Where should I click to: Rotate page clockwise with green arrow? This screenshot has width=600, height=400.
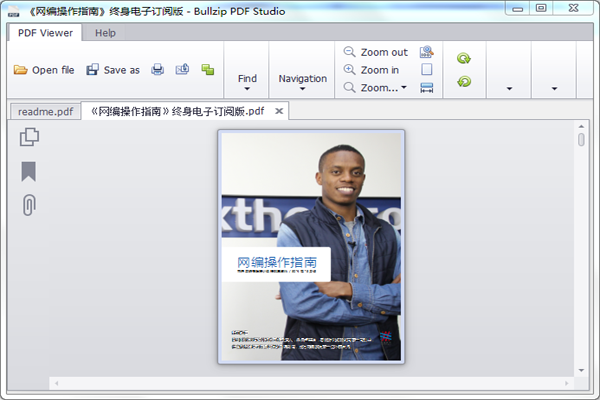[464, 58]
